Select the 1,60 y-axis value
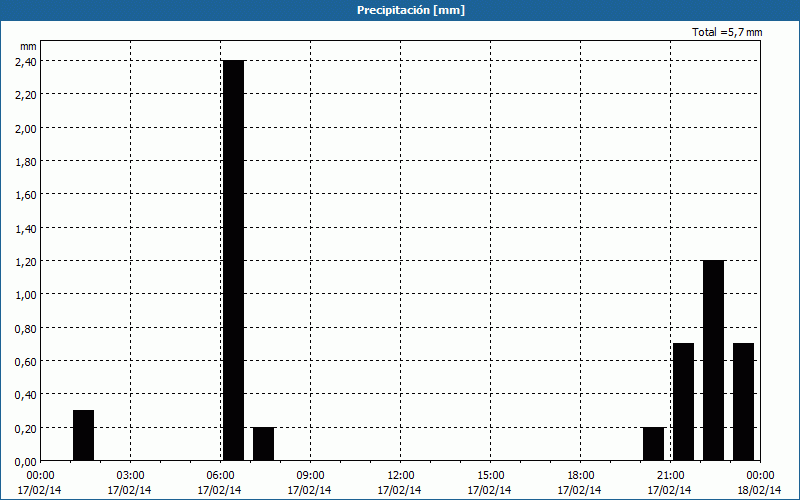 pyautogui.click(x=26, y=194)
